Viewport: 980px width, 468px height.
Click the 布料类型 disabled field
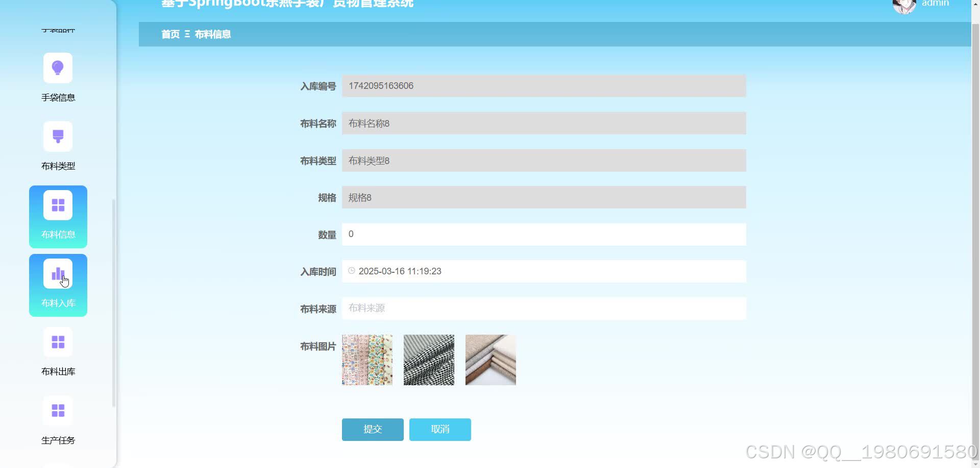pyautogui.click(x=544, y=160)
